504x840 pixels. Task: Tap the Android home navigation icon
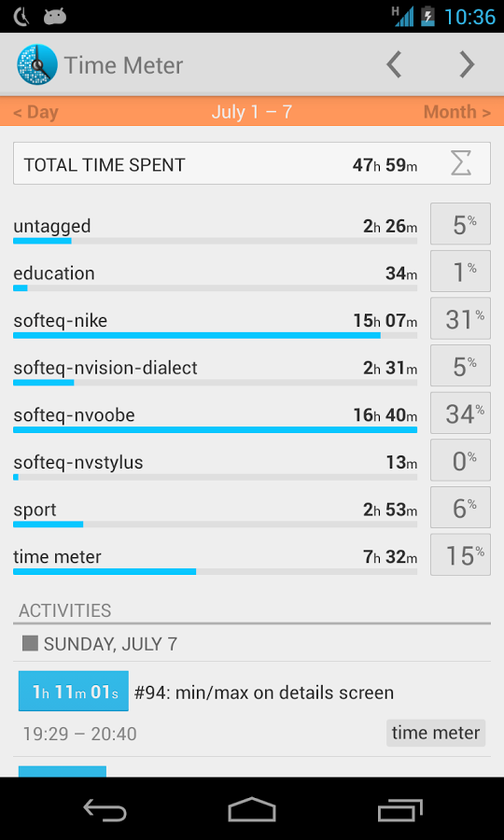252,809
